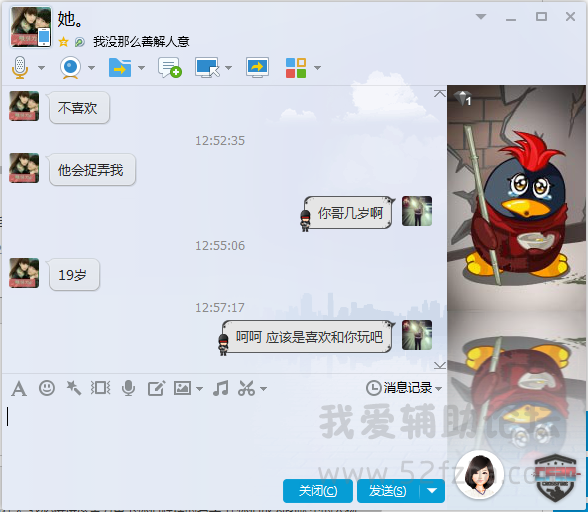Open the colorful apps grid icon

(296, 68)
